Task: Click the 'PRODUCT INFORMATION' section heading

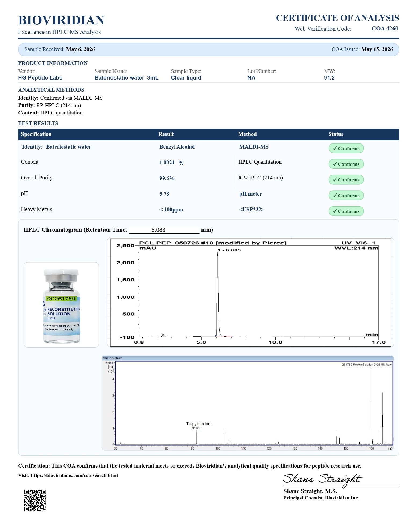Action: point(53,63)
